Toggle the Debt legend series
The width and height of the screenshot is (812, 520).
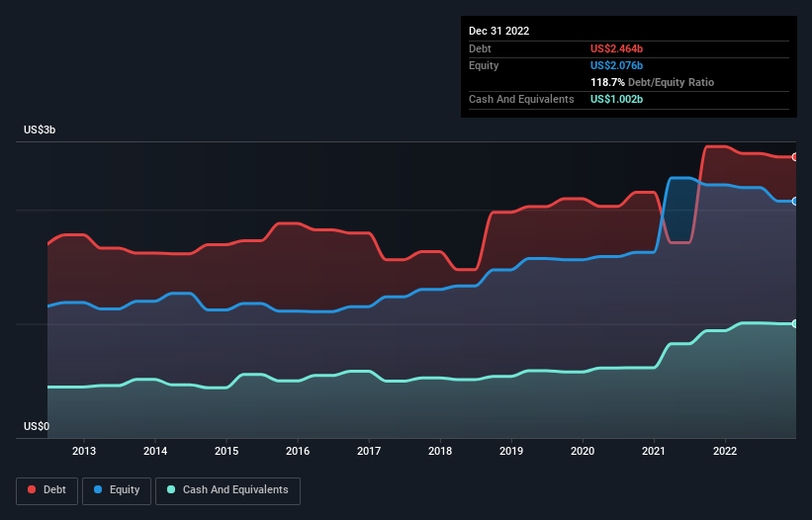tap(46, 490)
